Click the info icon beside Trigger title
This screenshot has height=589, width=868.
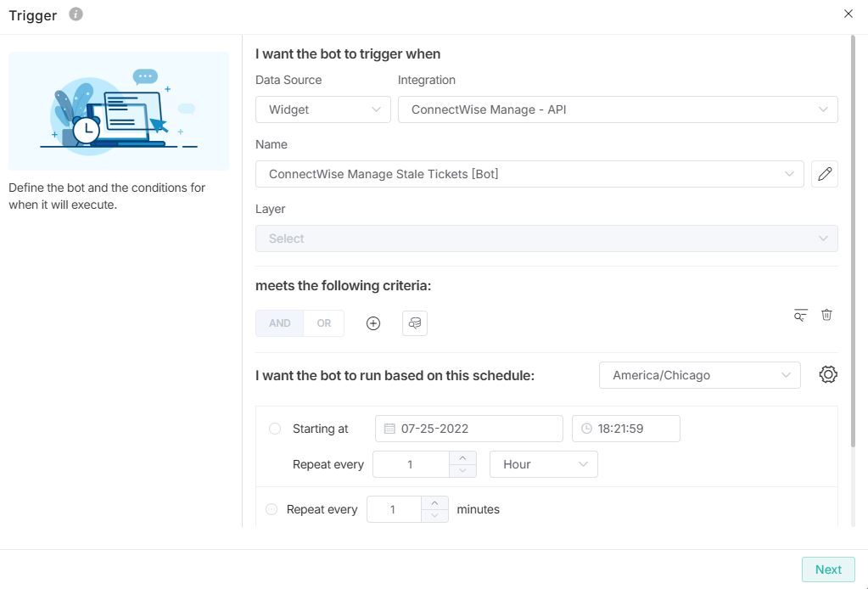[x=76, y=14]
